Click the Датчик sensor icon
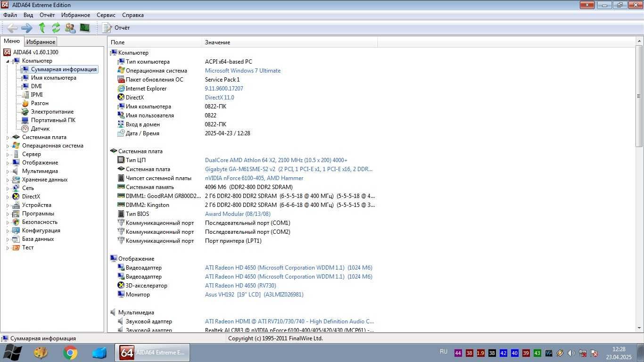The height and width of the screenshot is (362, 644). (25, 129)
